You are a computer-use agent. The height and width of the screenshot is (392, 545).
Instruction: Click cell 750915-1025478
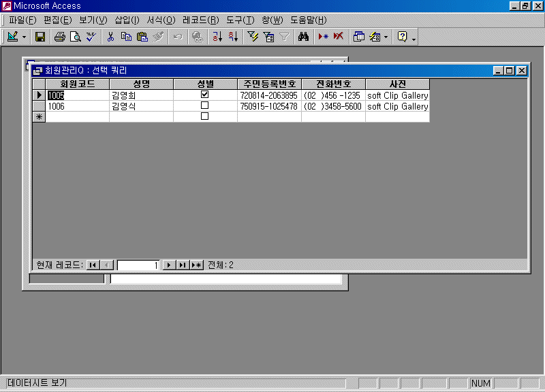click(269, 106)
